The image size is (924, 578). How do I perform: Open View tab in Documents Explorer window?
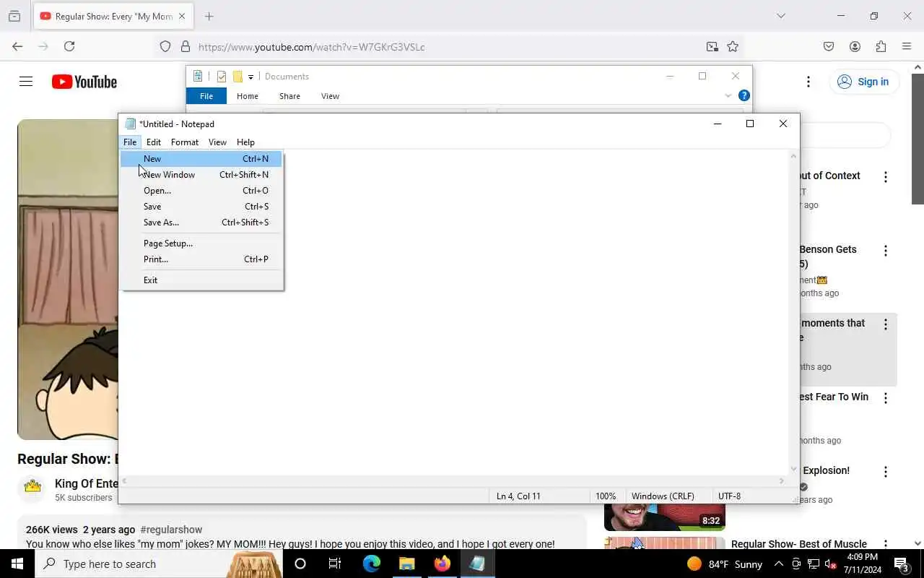coord(330,96)
